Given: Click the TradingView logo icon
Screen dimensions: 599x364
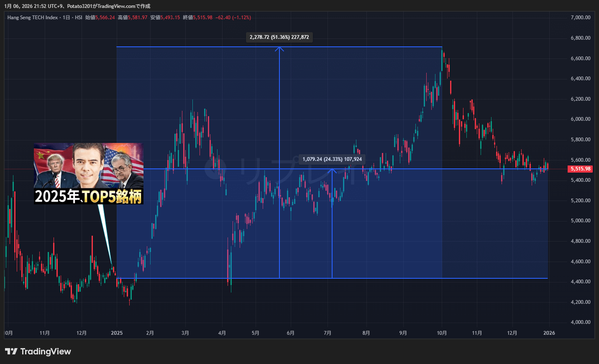Looking at the screenshot, I should (11, 351).
